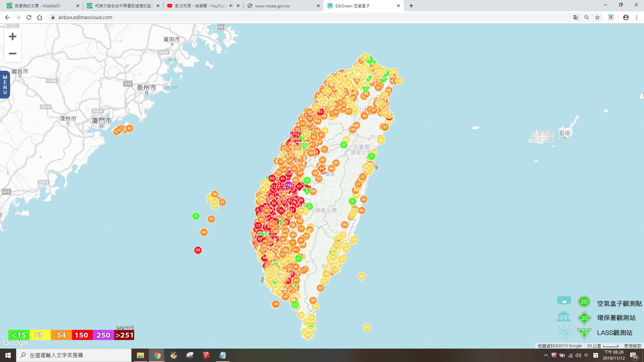Close the www.moea.gov.tw tab
Screen dimensions: 644x362
(318, 6)
